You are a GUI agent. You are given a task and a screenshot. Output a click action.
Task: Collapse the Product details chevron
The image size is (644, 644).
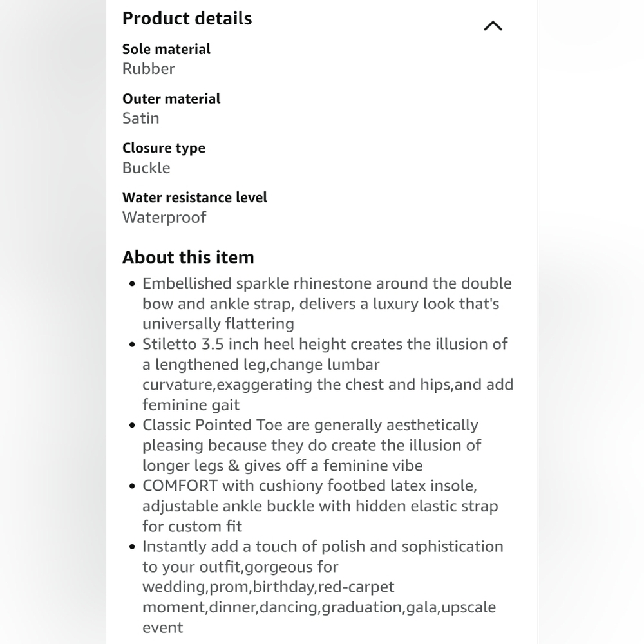pos(493,26)
